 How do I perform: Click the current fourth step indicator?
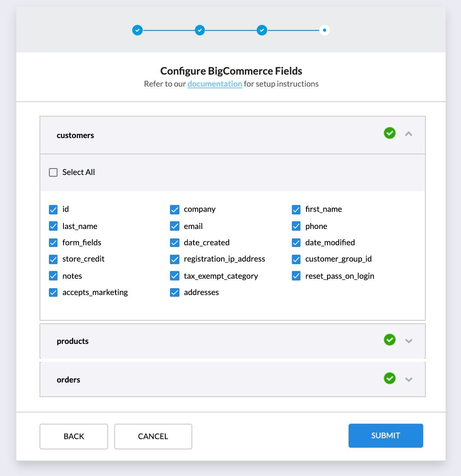(325, 30)
